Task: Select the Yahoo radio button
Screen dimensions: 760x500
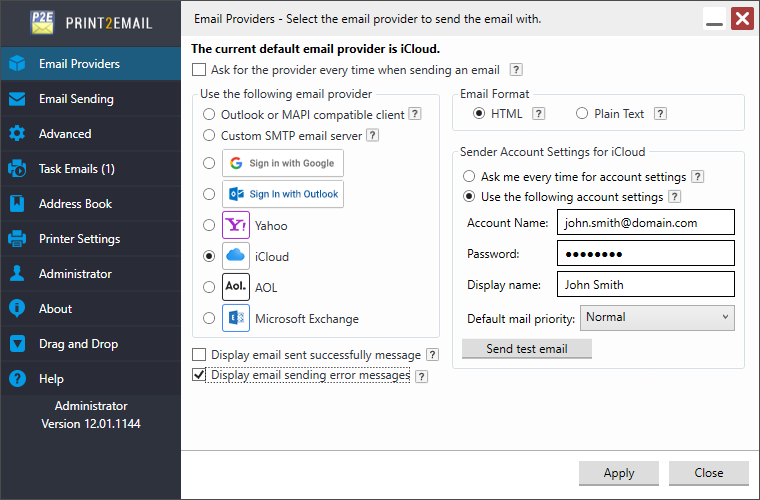Action: pos(209,225)
